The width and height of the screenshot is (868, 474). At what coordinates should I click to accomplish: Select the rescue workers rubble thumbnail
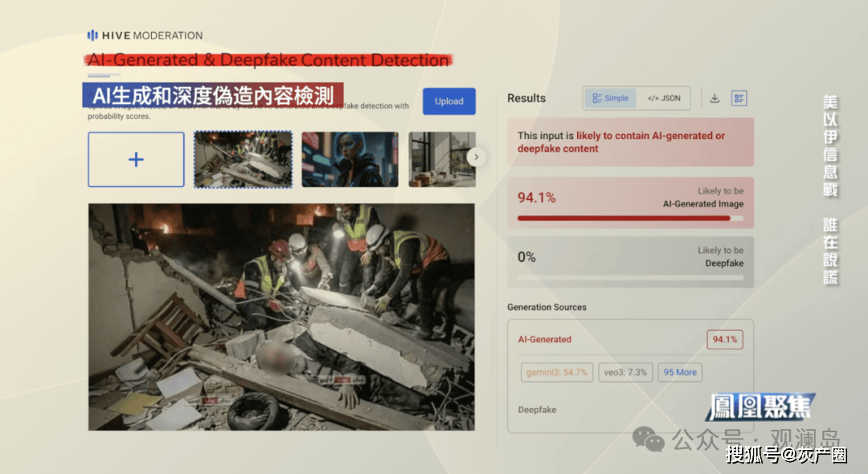(x=243, y=160)
